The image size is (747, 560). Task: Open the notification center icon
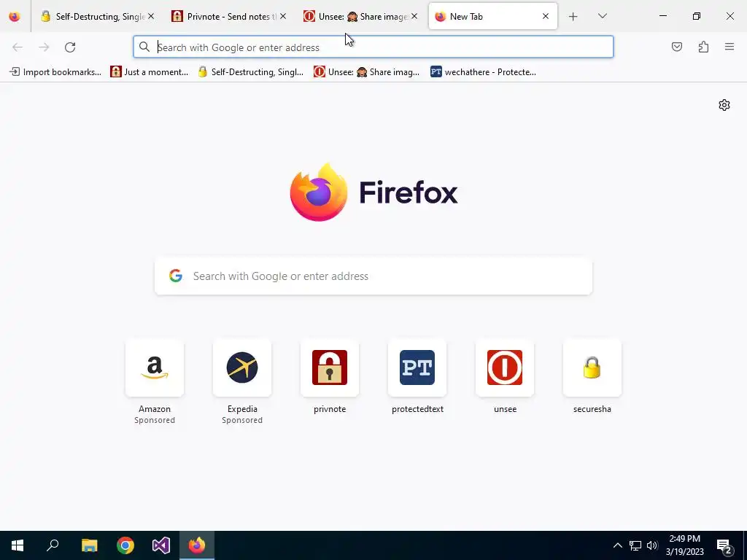(x=724, y=546)
